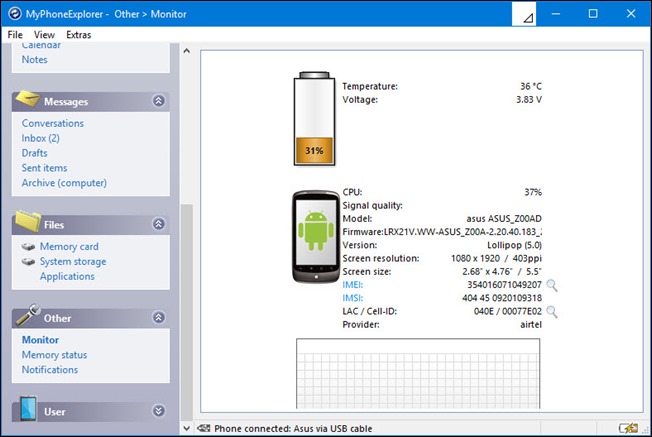
Task: Click the magnifier icon beside IMEI number
Action: tap(552, 285)
